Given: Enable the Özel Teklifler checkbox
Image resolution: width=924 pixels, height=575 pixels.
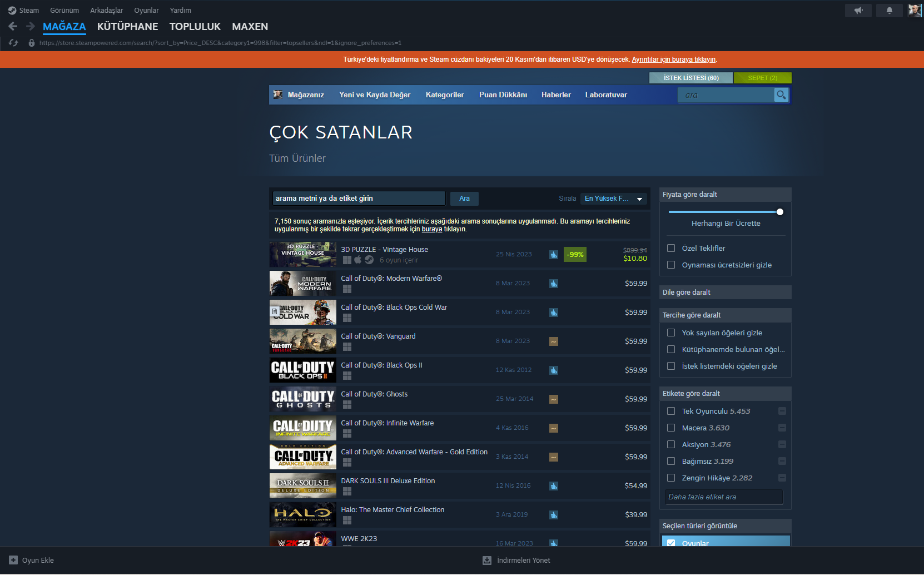Looking at the screenshot, I should point(671,248).
